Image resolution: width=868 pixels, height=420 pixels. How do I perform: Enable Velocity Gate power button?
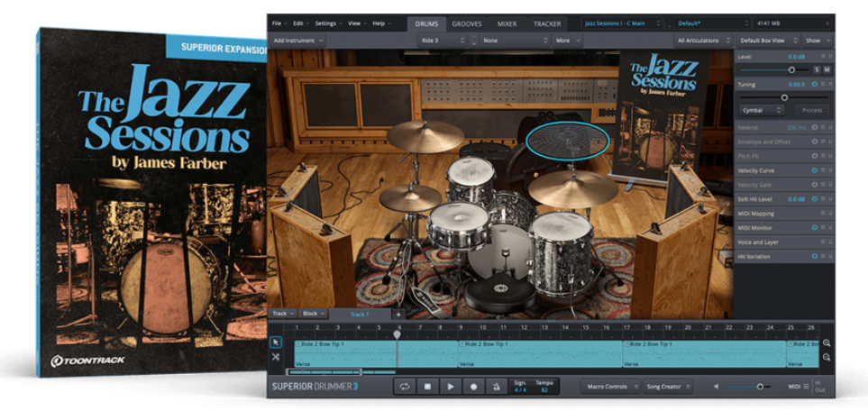[x=814, y=185]
